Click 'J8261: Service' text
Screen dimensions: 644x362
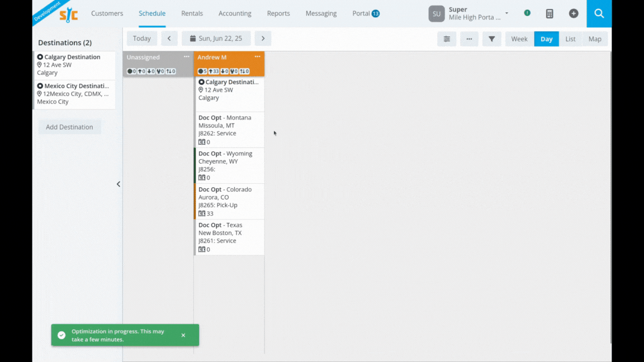(217, 241)
